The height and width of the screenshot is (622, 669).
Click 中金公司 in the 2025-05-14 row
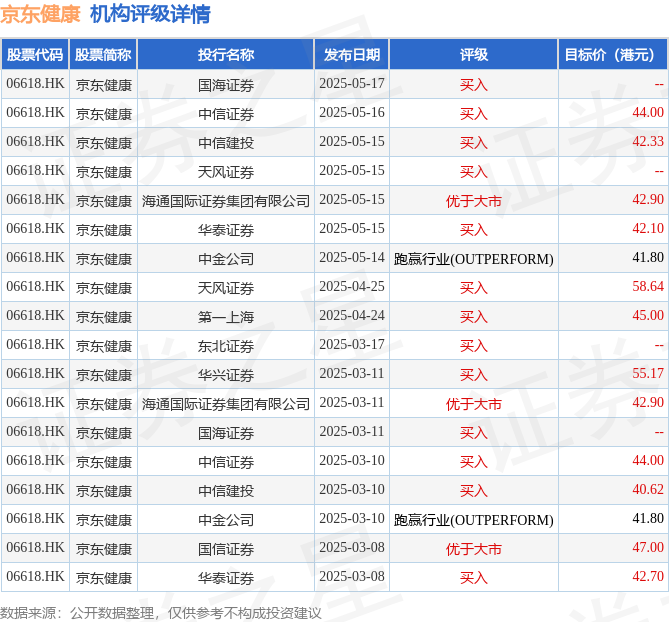click(226, 259)
